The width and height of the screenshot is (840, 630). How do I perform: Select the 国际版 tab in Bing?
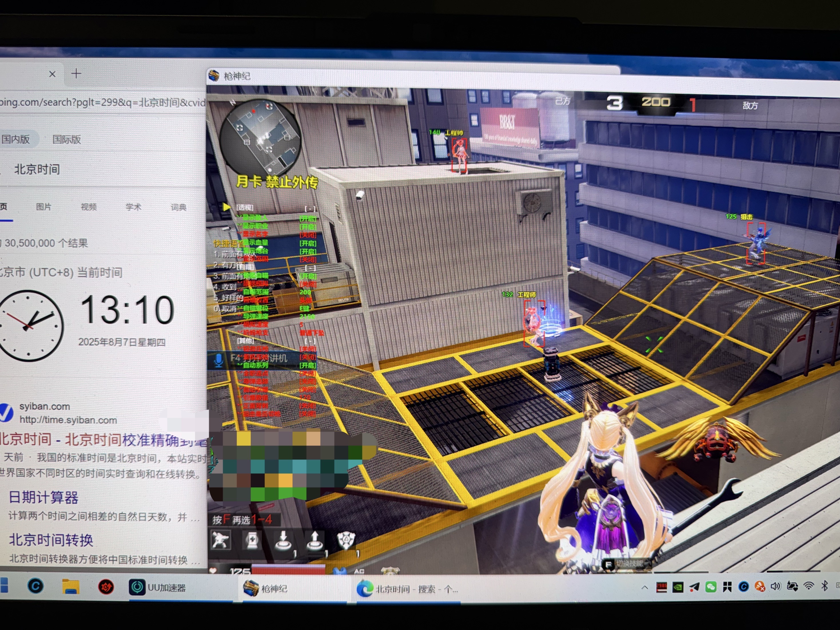tap(66, 139)
